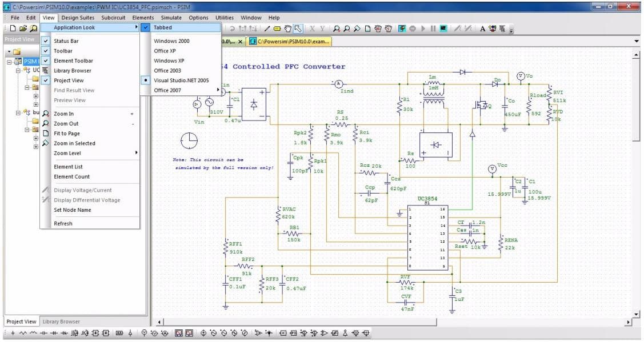The height and width of the screenshot is (342, 644).
Task: Expand the Application Look submenu
Action: 90,27
